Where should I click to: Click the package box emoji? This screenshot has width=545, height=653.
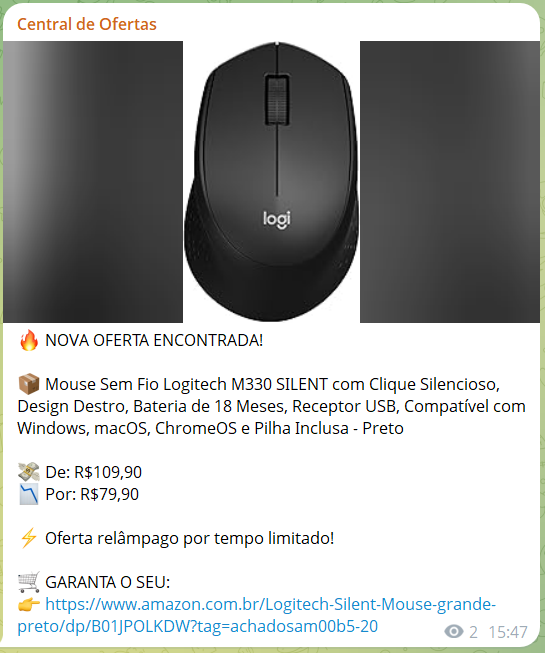coord(29,384)
